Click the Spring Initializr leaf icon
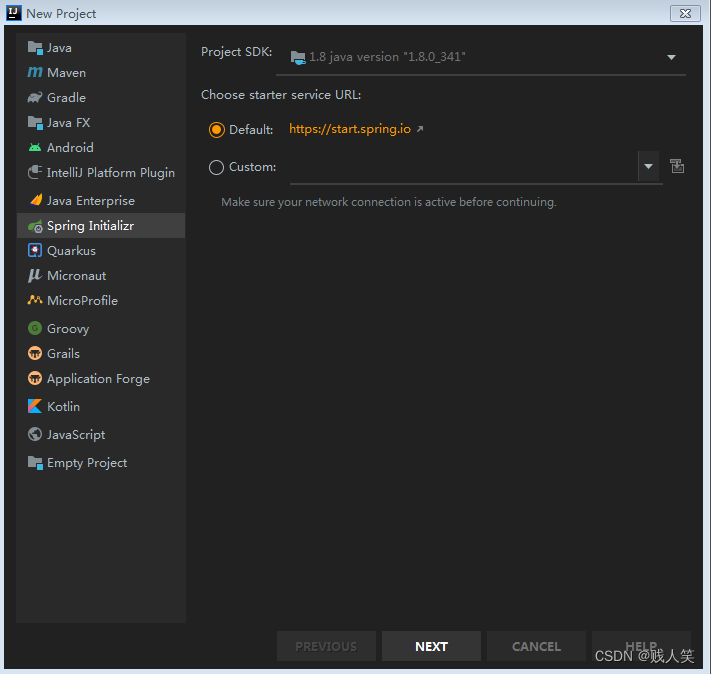711x674 pixels. [35, 226]
